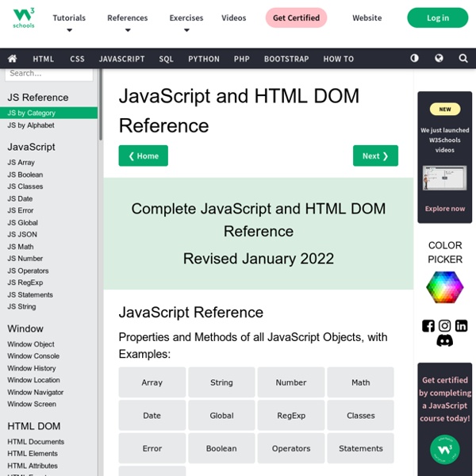Select BOOTSTRAP in the top navbar

click(286, 59)
